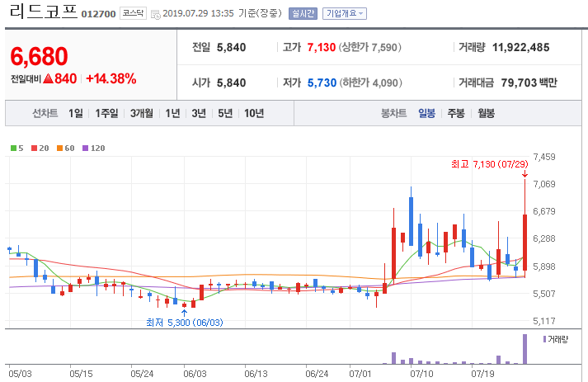Switch to 주봉 candle chart

456,113
